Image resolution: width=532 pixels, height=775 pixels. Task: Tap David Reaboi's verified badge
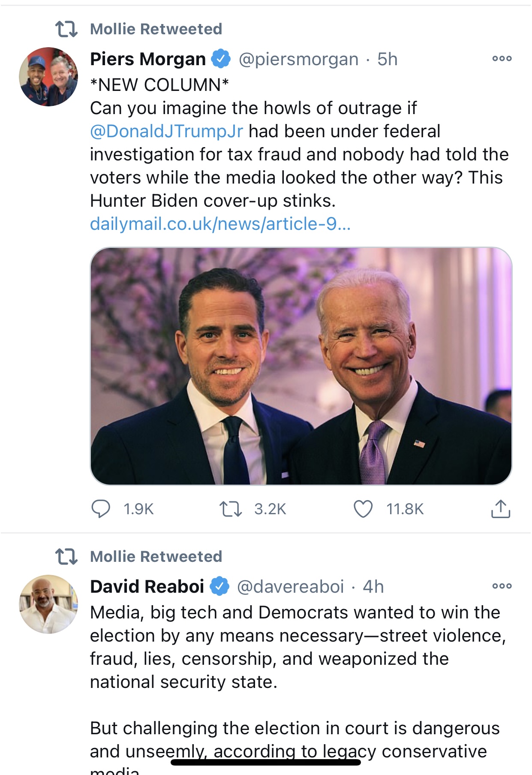[219, 586]
